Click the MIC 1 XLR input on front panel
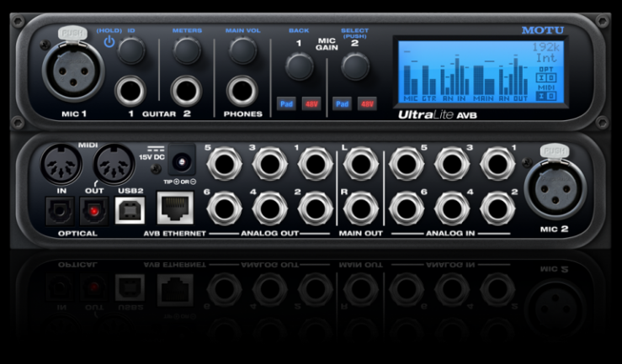 [x=73, y=71]
